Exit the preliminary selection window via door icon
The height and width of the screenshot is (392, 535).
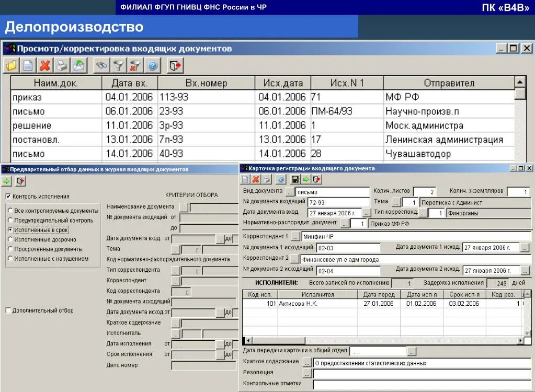click(x=20, y=181)
